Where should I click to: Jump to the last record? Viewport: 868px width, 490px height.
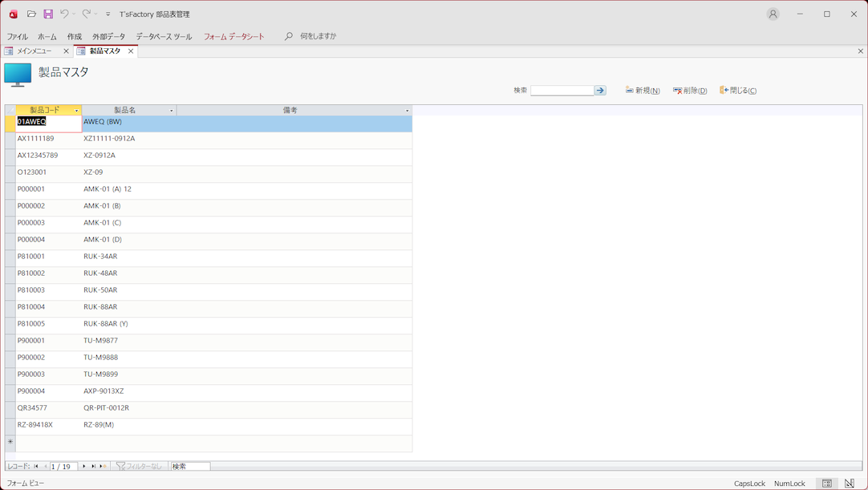(x=94, y=466)
